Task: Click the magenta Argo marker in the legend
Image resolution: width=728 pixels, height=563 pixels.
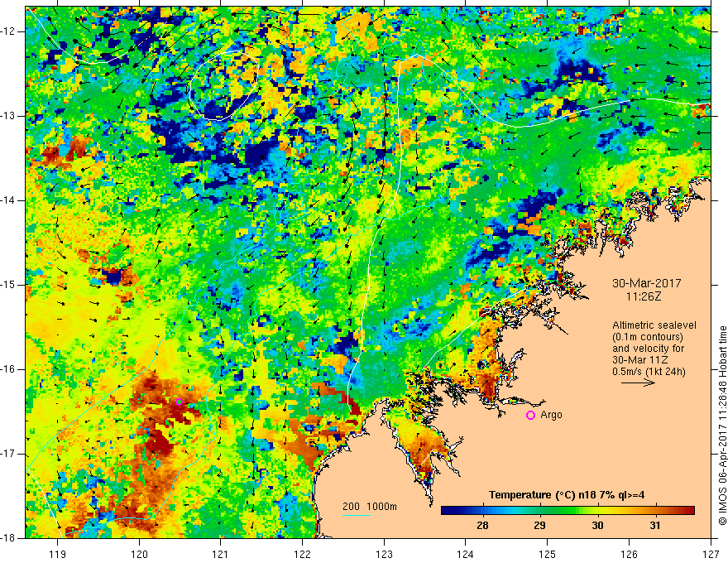Action: point(530,416)
